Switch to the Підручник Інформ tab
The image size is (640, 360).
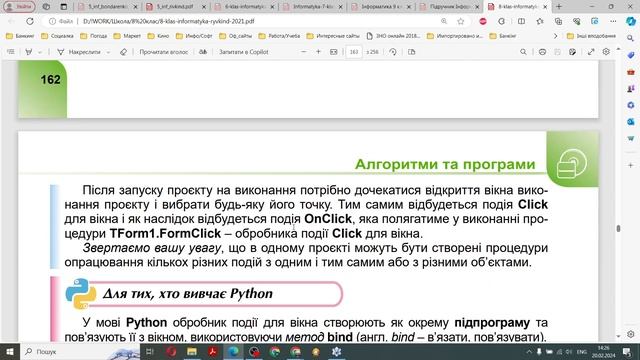pos(449,7)
